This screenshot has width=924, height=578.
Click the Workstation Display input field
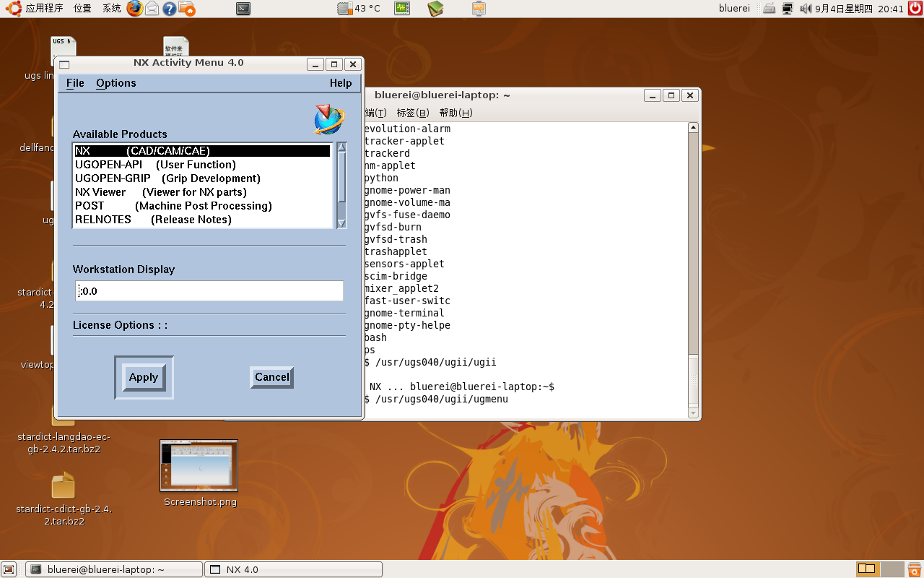pyautogui.click(x=209, y=291)
